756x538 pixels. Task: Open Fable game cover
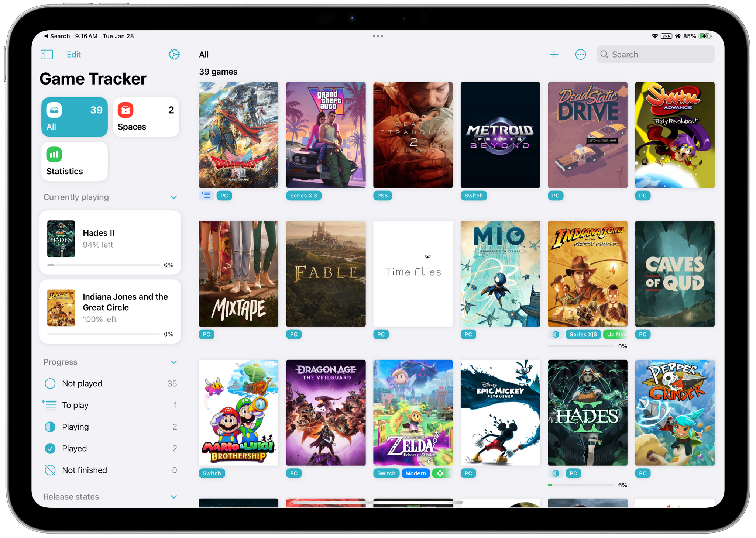point(326,274)
